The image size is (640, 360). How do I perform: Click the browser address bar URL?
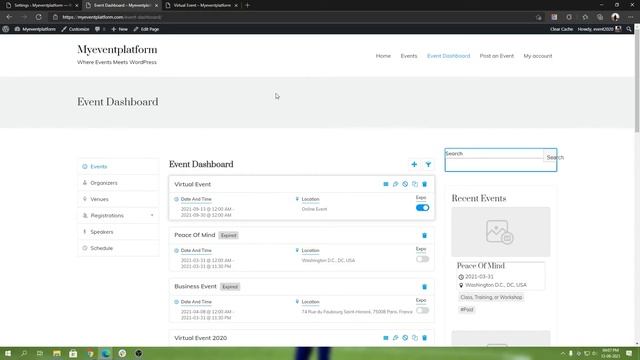(112, 17)
